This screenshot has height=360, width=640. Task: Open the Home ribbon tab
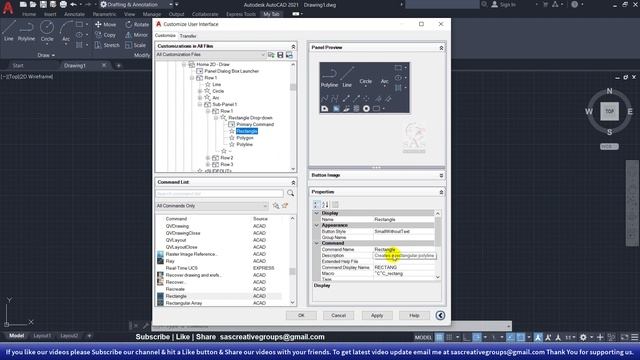(29, 14)
